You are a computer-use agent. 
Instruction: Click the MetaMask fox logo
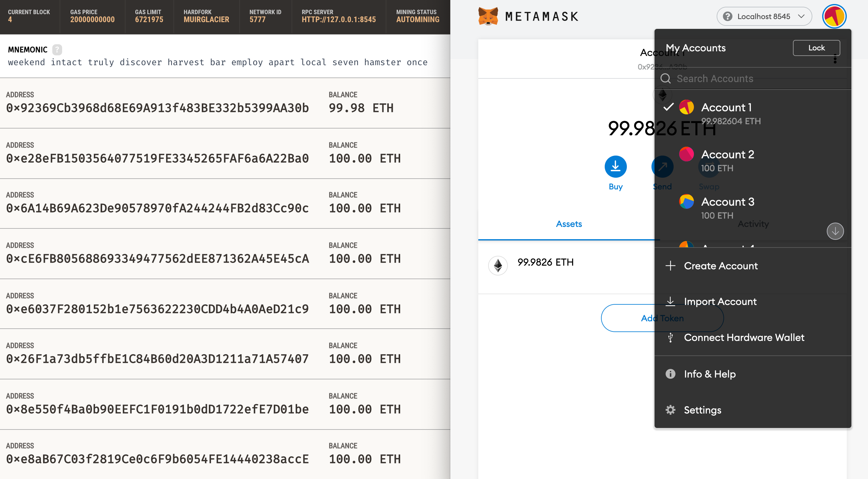coord(488,16)
